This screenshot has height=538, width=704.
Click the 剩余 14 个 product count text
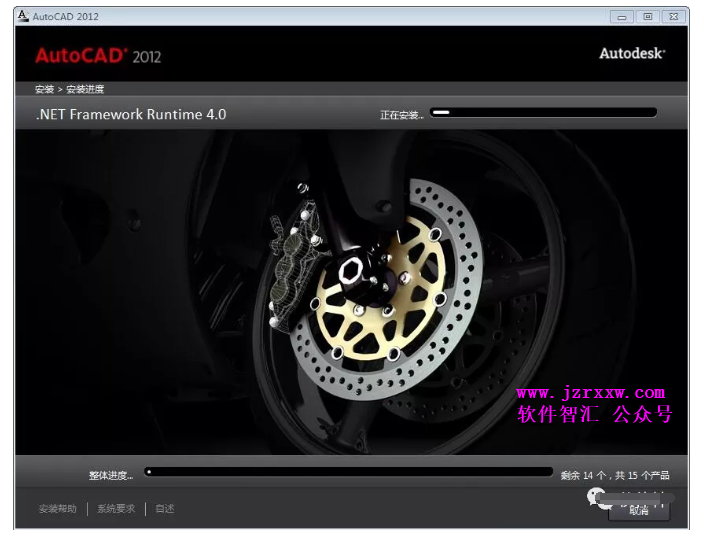[x=615, y=475]
